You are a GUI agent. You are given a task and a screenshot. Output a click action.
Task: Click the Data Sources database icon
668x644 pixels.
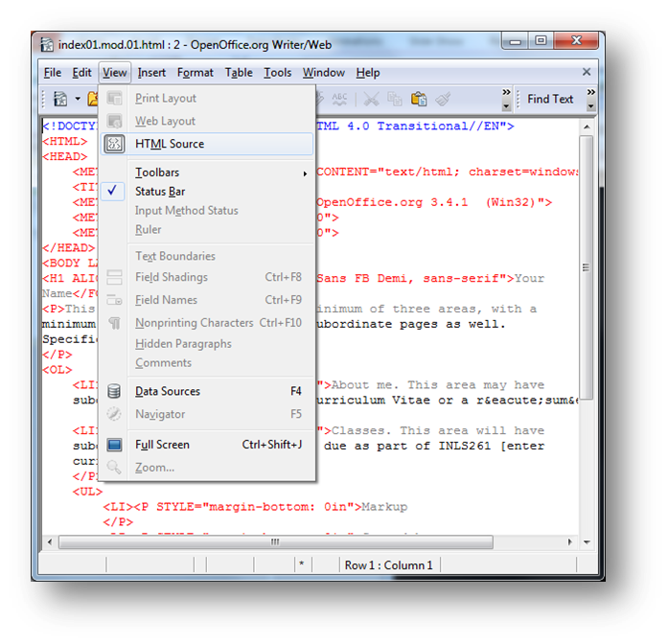115,391
